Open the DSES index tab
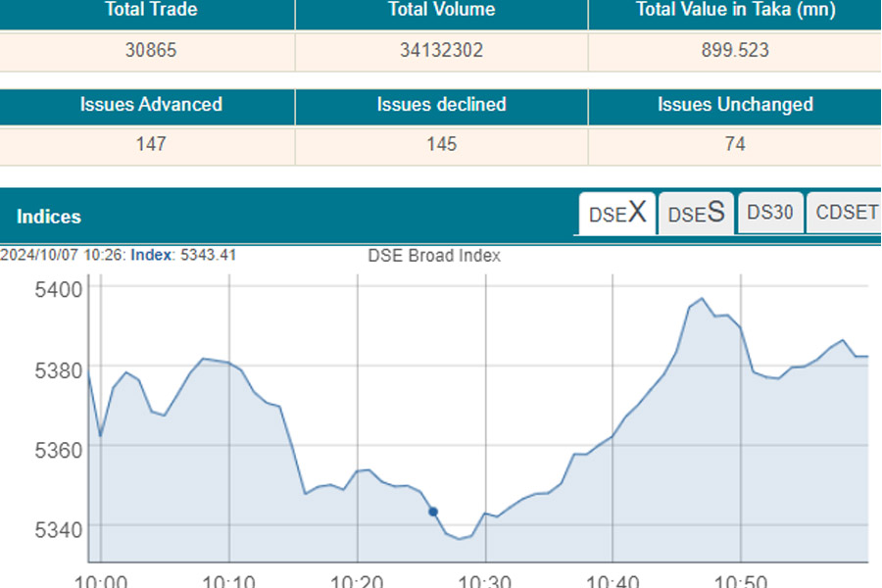This screenshot has width=882, height=588. [695, 213]
